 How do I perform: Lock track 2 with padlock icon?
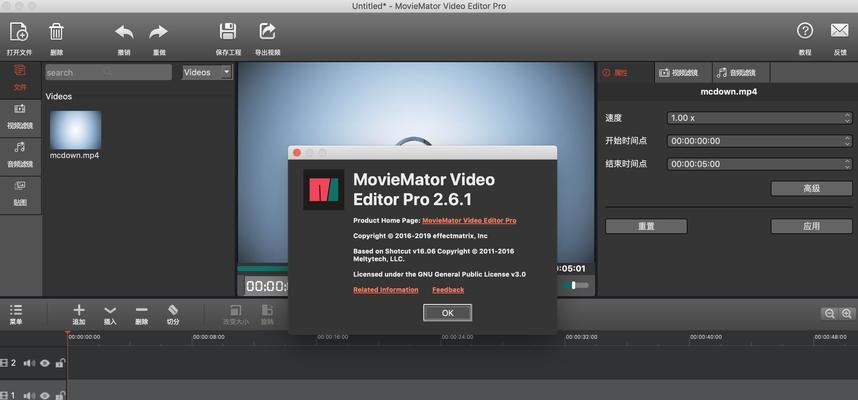coord(60,363)
